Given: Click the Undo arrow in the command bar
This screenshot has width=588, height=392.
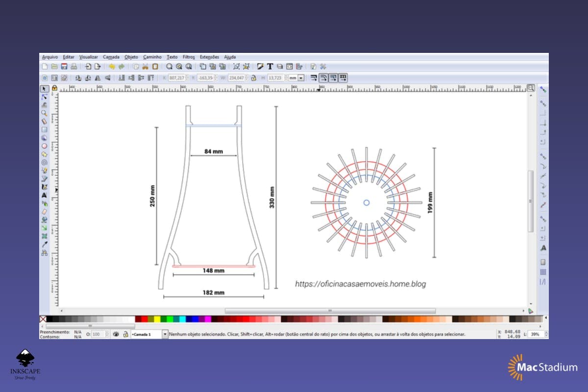Looking at the screenshot, I should pos(112,66).
